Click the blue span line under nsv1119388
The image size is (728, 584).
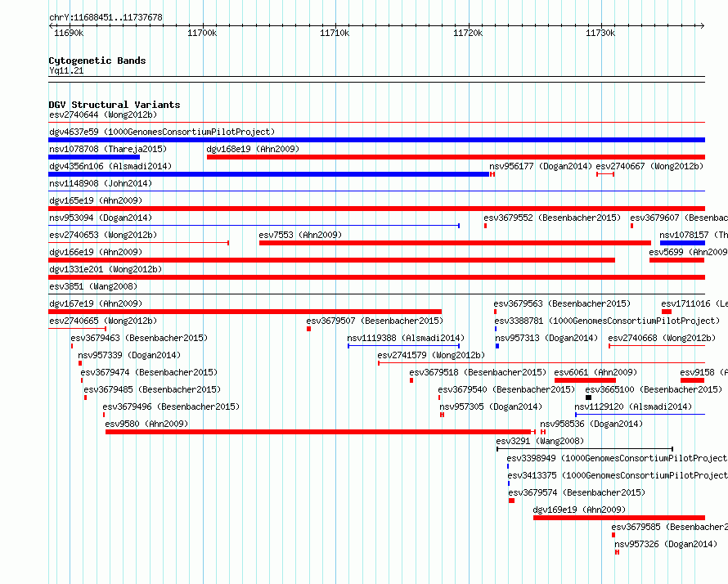pyautogui.click(x=403, y=346)
